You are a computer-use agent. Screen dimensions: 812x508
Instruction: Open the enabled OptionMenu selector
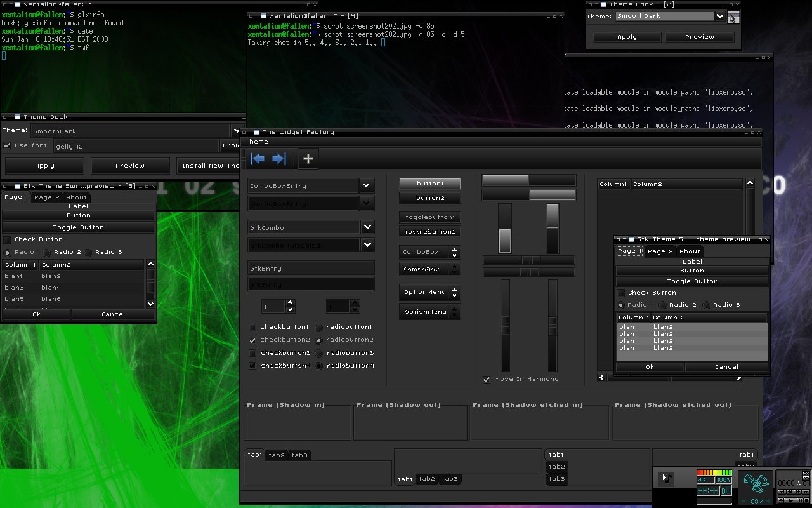(x=430, y=292)
